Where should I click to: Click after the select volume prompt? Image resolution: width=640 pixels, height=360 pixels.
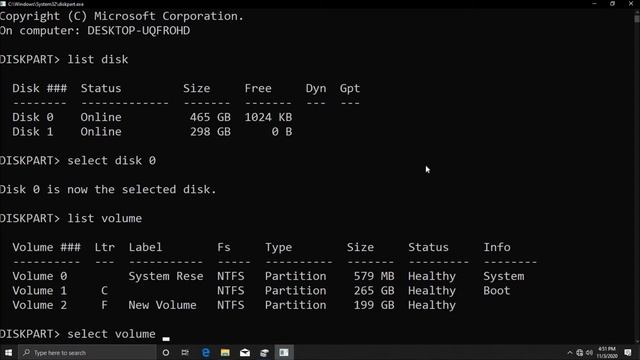[x=166, y=334]
